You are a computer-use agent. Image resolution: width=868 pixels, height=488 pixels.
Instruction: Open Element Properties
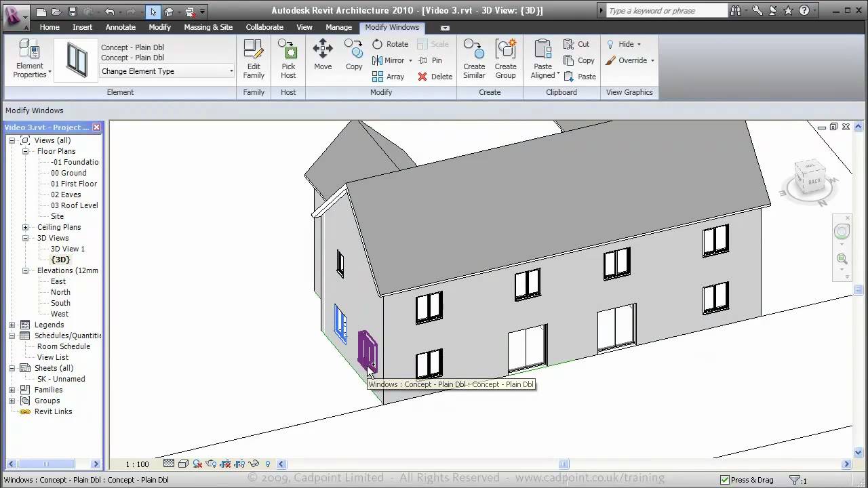[30, 59]
